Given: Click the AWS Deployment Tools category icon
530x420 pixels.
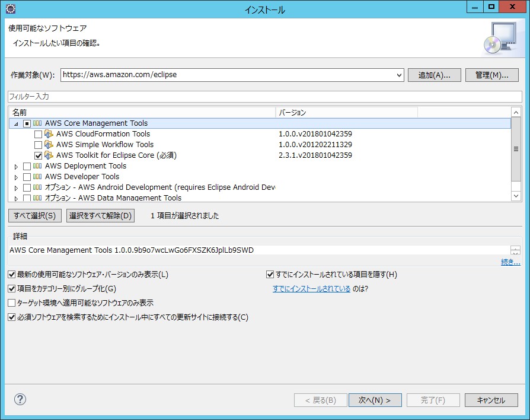Looking at the screenshot, I should (37, 166).
